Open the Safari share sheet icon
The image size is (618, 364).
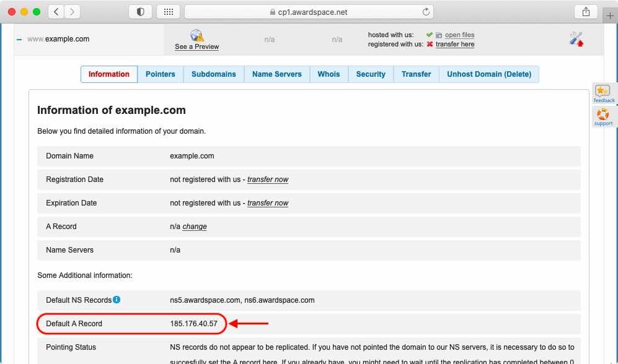point(585,11)
